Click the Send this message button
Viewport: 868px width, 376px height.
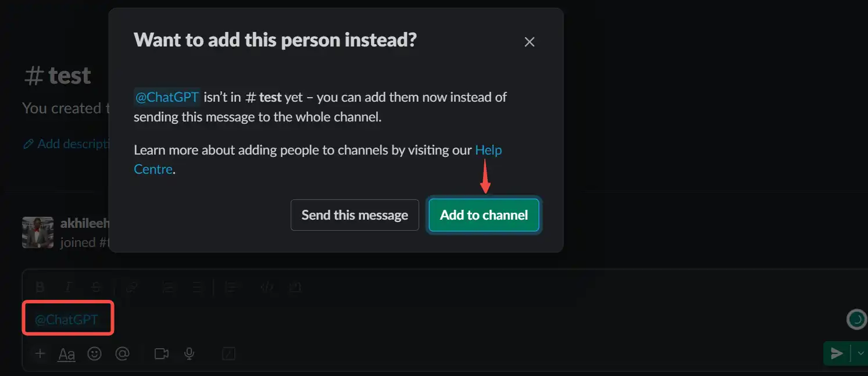point(355,215)
